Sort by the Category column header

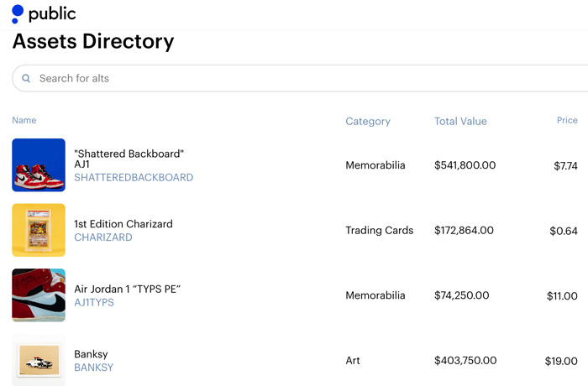coord(368,122)
